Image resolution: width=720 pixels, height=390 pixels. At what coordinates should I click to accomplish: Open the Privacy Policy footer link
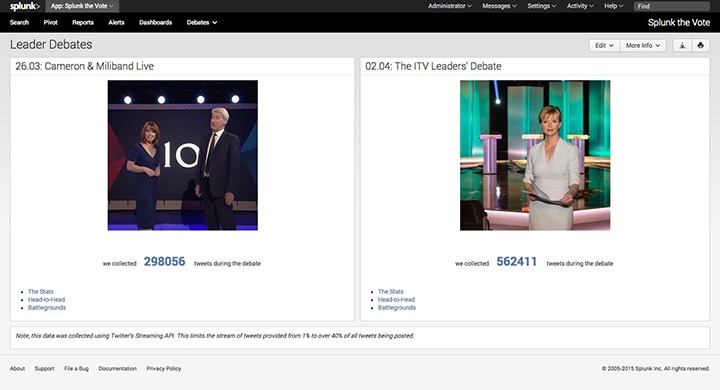click(x=164, y=368)
